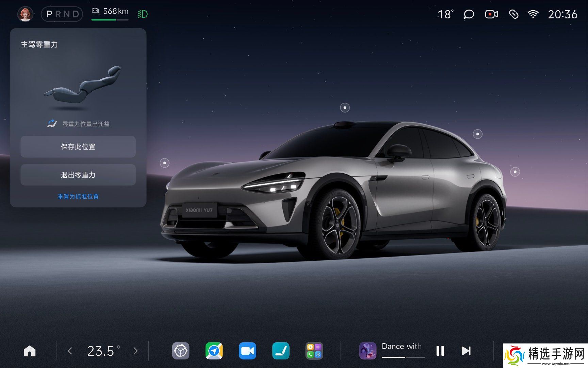Click 保存此位置 button
The width and height of the screenshot is (588, 368).
click(x=78, y=147)
